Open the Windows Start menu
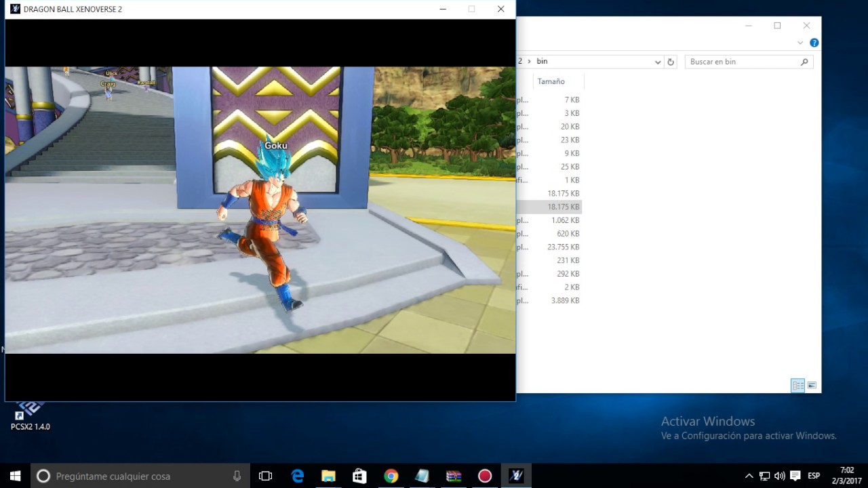The width and height of the screenshot is (868, 488). pyautogui.click(x=15, y=476)
